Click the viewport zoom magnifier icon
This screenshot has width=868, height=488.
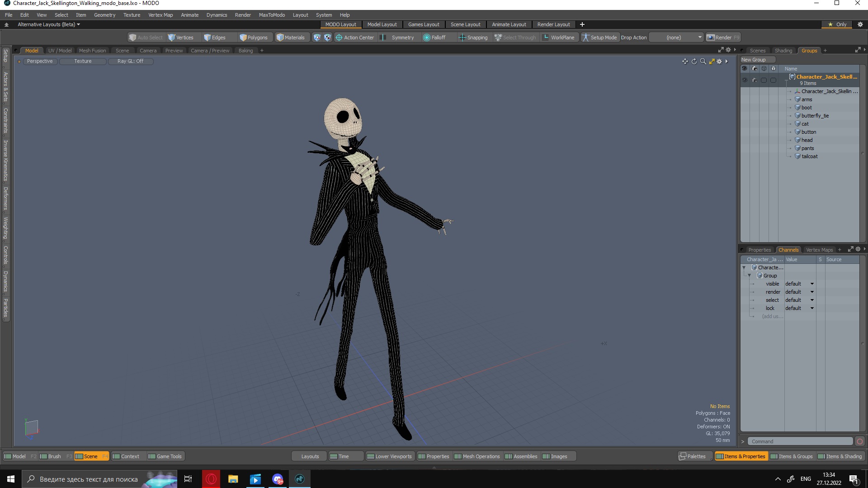point(703,61)
